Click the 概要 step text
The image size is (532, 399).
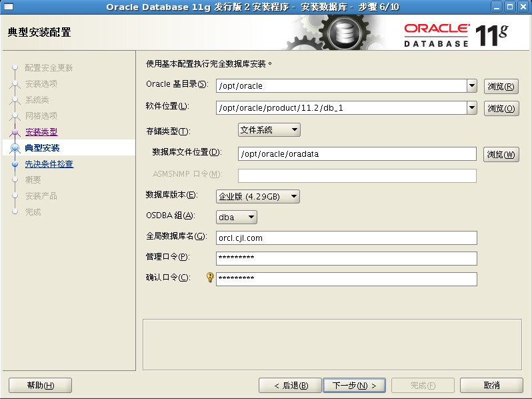[33, 180]
